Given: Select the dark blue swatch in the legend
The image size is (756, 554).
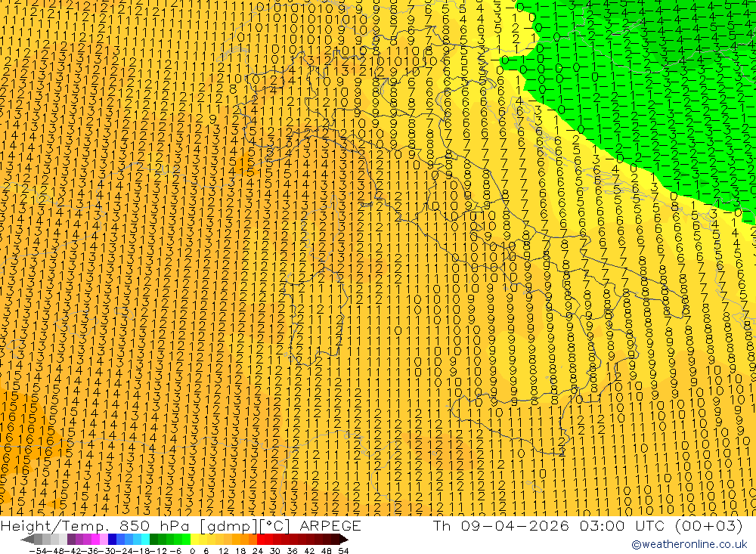Looking at the screenshot, I should click(x=112, y=539).
